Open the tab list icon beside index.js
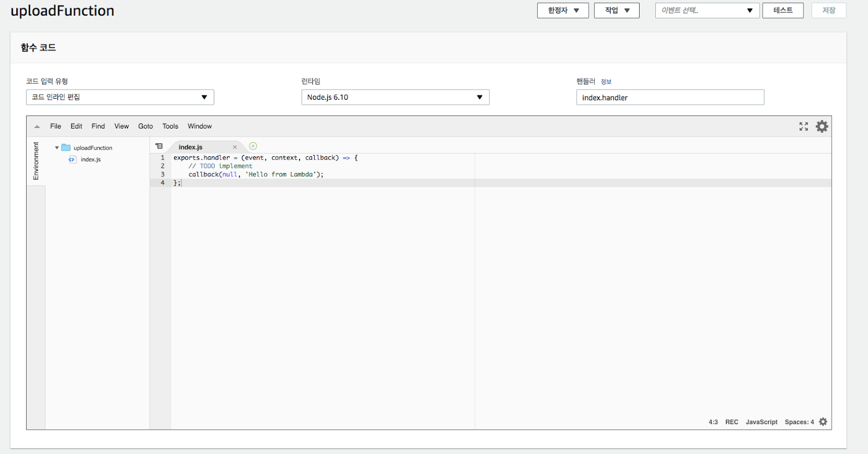This screenshot has width=868, height=454. pos(159,146)
